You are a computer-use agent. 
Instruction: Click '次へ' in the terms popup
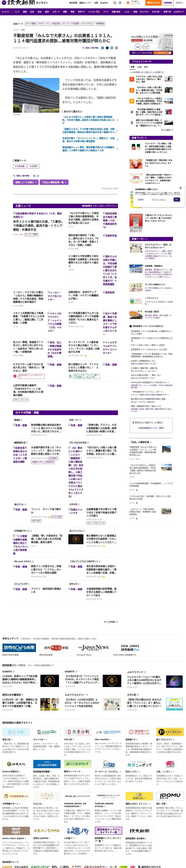pos(177,199)
